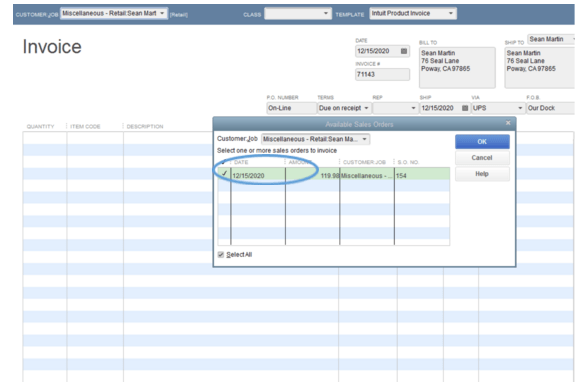Close the Available Sales Orders dialog

pyautogui.click(x=508, y=123)
